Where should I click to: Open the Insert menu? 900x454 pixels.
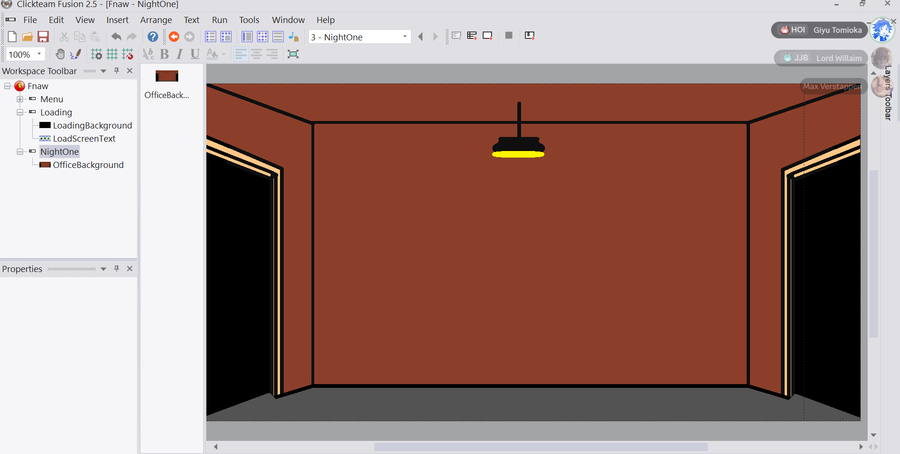(117, 20)
